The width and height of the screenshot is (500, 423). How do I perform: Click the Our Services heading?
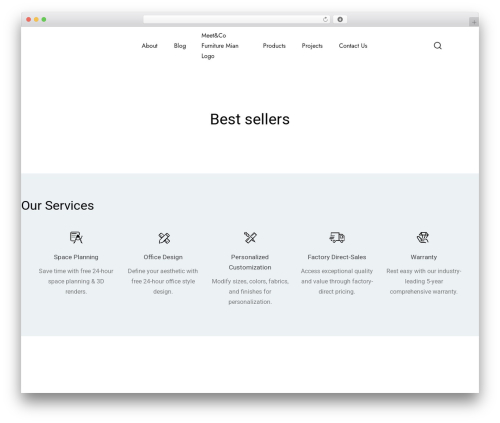(58, 206)
